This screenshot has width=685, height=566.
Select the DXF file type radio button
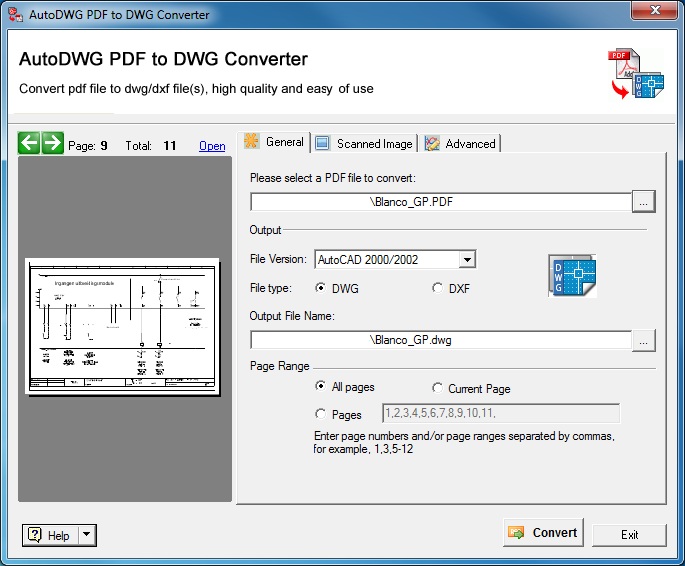(x=437, y=288)
